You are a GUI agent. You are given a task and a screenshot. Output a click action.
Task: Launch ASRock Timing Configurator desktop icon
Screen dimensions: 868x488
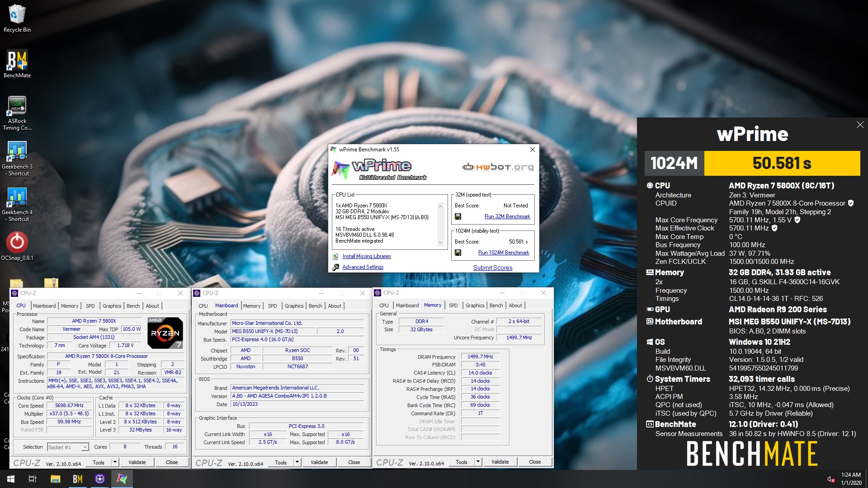pyautogui.click(x=17, y=113)
